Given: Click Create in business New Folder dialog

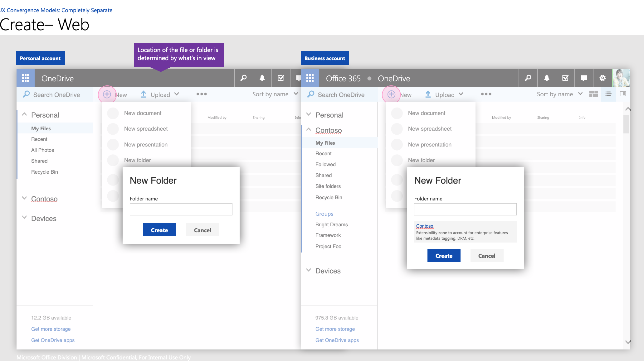Looking at the screenshot, I should [444, 255].
